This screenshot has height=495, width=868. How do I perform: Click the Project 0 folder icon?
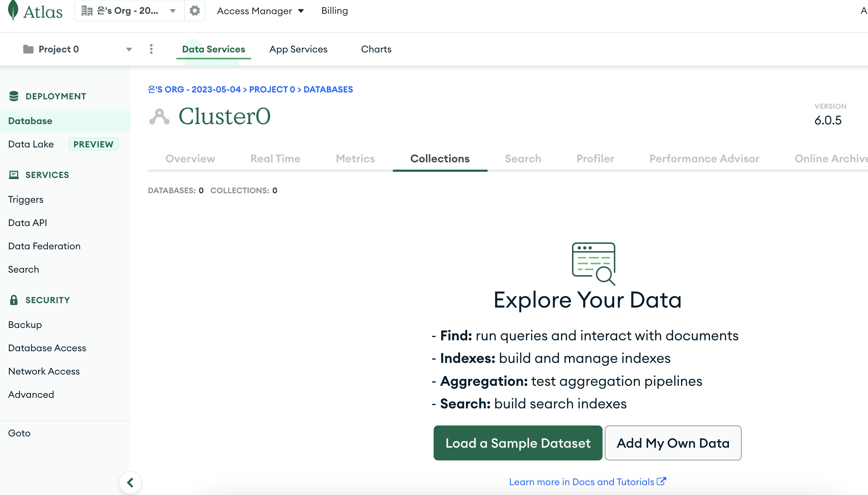point(28,49)
